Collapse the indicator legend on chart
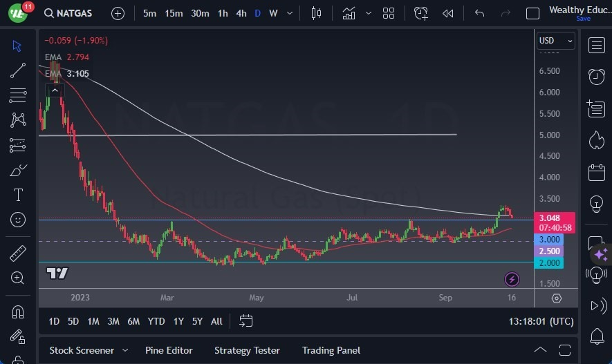This screenshot has width=612, height=364. click(54, 89)
